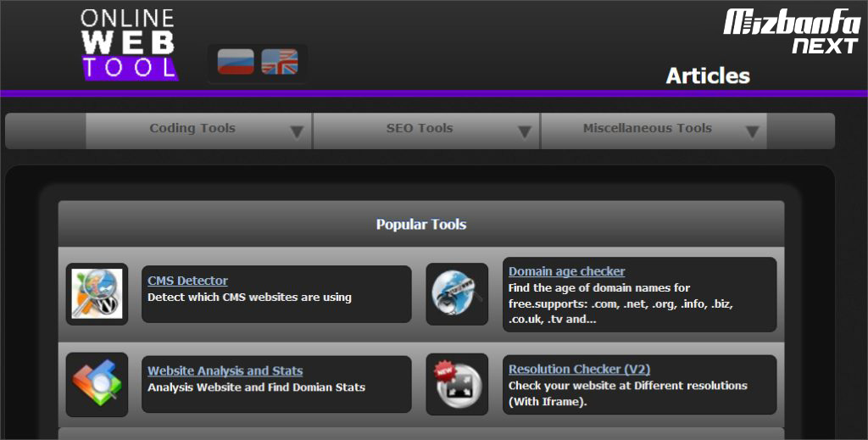Expand the Miscellaneous Tools dropdown arrow
This screenshot has width=868, height=440.
[752, 131]
